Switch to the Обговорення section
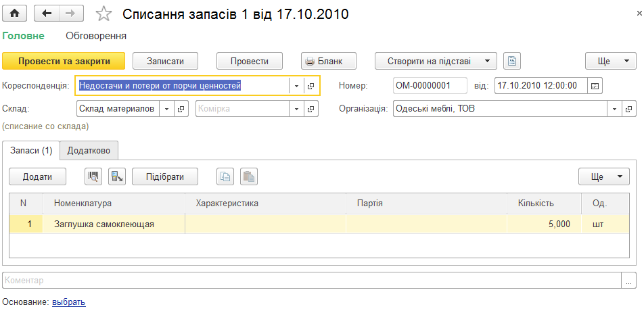Viewport: 644px width, 311px height. coord(96,36)
